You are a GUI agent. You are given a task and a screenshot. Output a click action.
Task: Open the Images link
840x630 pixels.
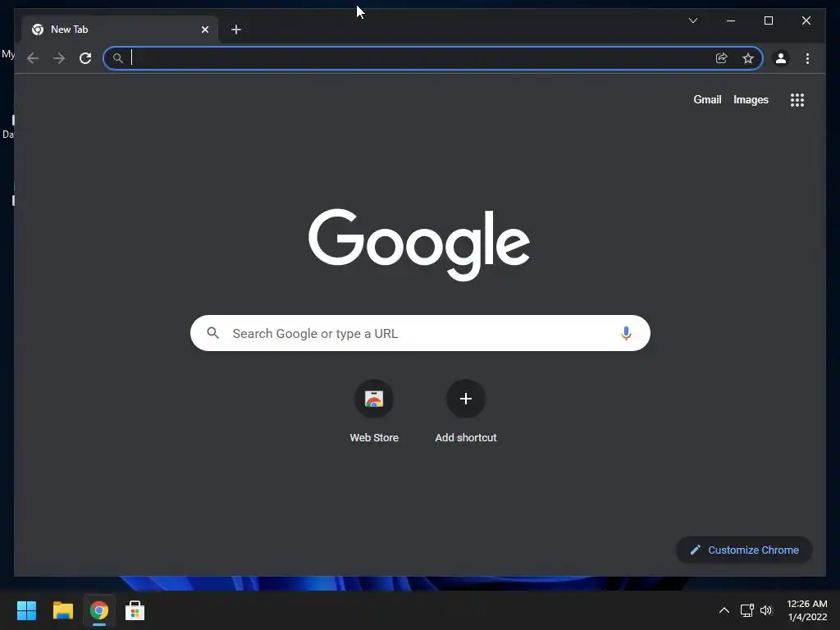tap(751, 99)
